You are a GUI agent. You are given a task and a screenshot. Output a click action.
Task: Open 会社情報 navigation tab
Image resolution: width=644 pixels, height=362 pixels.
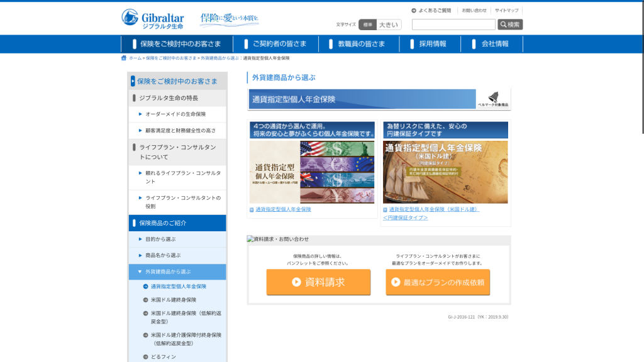(x=492, y=44)
